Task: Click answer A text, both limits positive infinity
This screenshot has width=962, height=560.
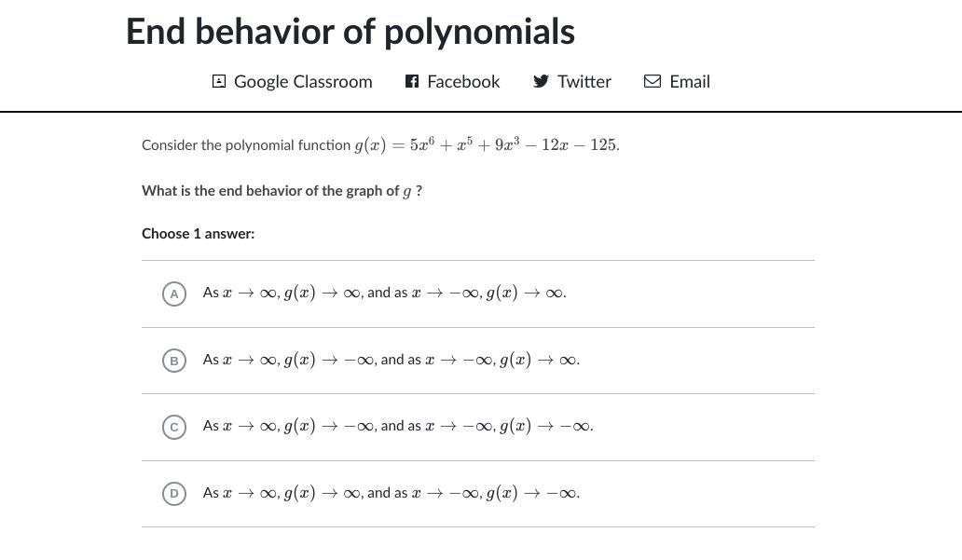Action: pyautogui.click(x=384, y=294)
